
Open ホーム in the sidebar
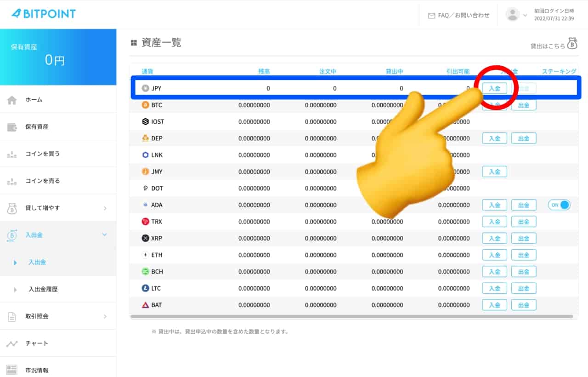click(x=34, y=100)
